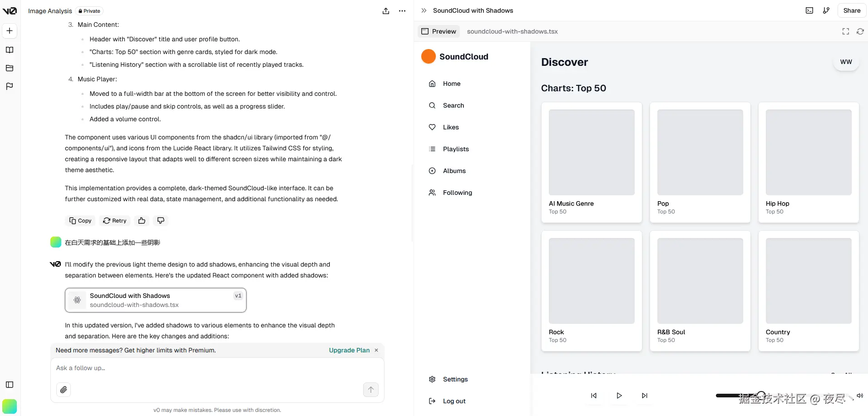The height and width of the screenshot is (416, 868).
Task: Click the Upgrade Plan link
Action: pos(349,350)
